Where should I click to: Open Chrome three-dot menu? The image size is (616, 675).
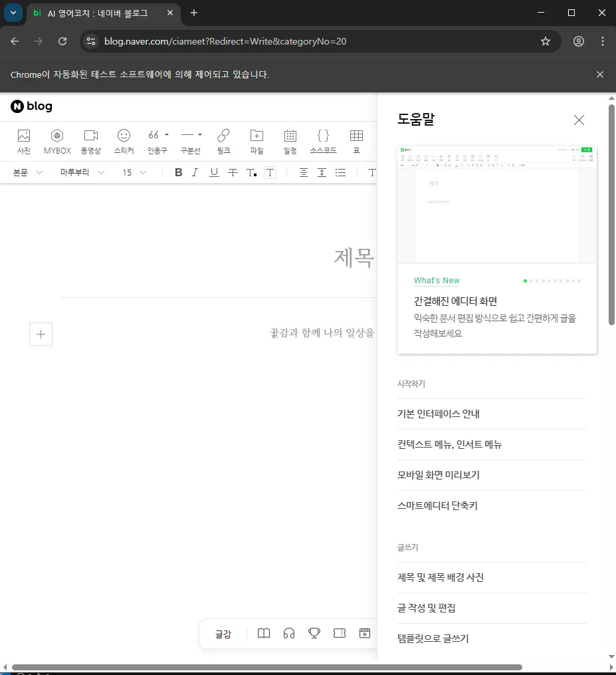click(x=602, y=41)
